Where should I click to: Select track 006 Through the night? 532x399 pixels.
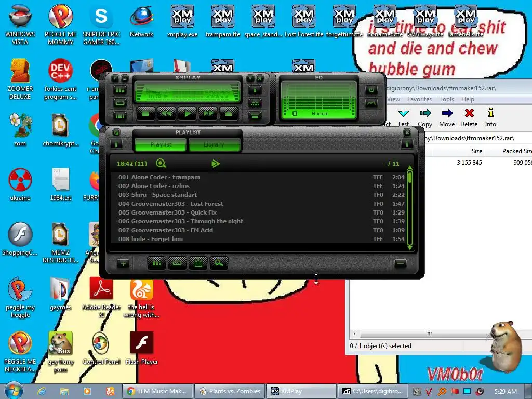pos(261,221)
